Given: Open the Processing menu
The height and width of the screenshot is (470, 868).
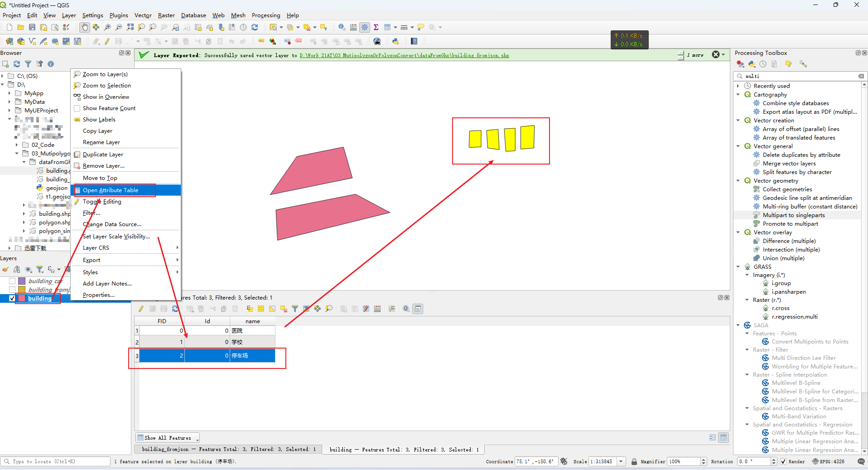Looking at the screenshot, I should tap(266, 15).
